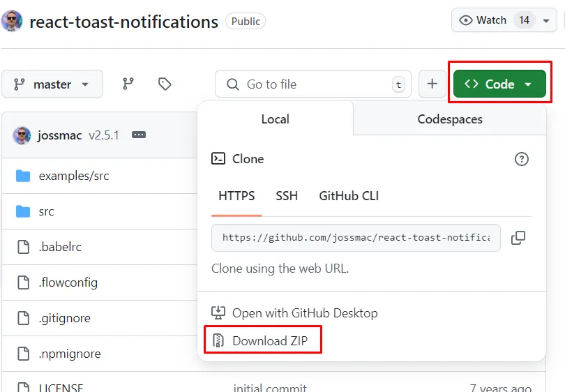Open the .babelrc file
The image size is (565, 392).
[60, 247]
